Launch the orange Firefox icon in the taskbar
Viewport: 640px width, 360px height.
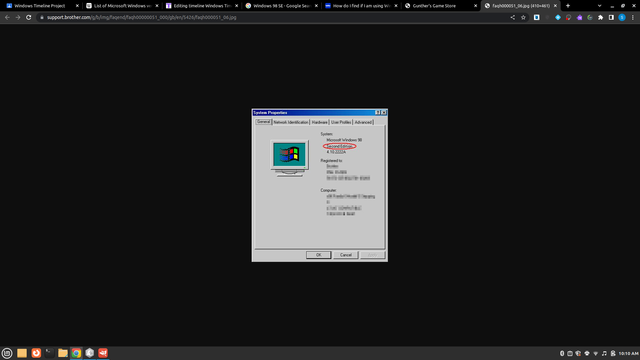point(36,353)
